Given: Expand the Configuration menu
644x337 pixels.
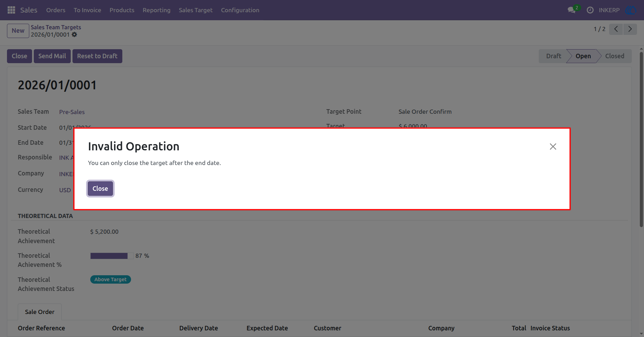Looking at the screenshot, I should click(240, 10).
